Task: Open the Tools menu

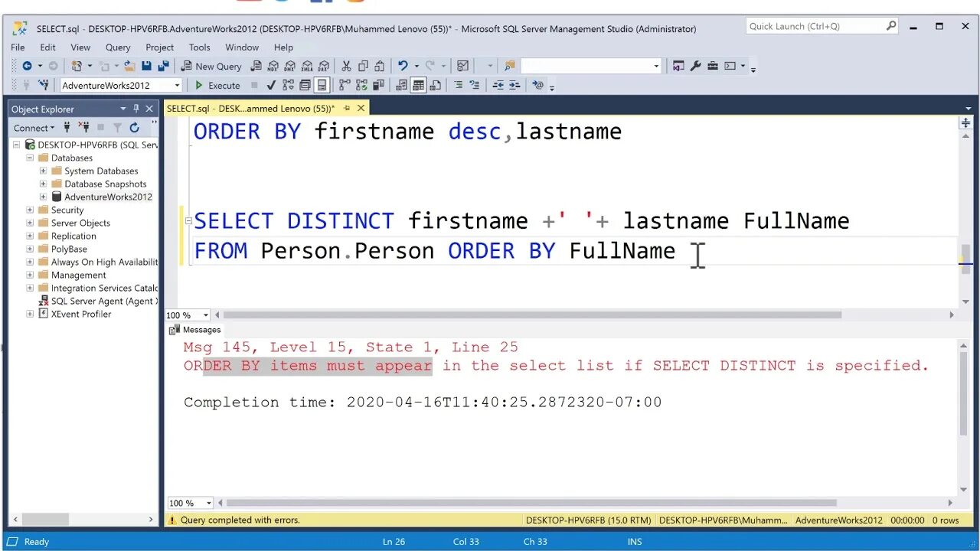Action: pos(199,47)
